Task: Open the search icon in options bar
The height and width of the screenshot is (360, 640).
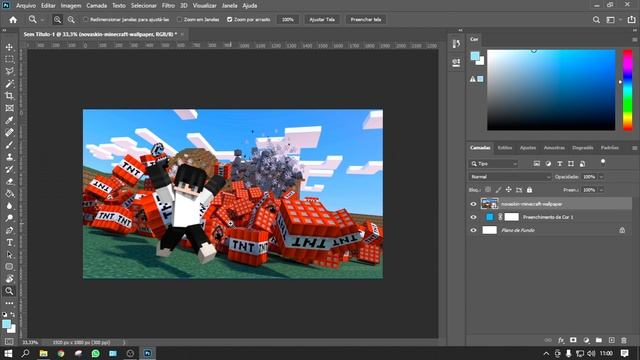Action: pyautogui.click(x=596, y=20)
